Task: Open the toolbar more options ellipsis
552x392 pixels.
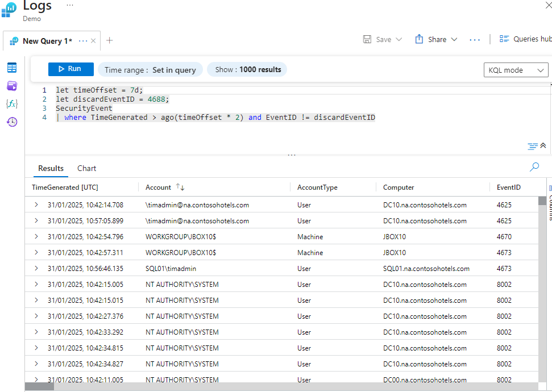Action: (475, 40)
